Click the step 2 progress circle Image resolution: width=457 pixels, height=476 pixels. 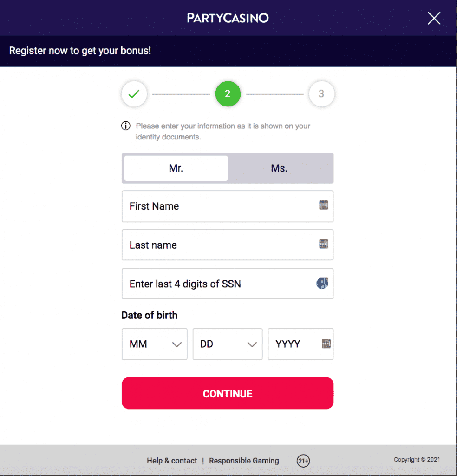point(228,94)
